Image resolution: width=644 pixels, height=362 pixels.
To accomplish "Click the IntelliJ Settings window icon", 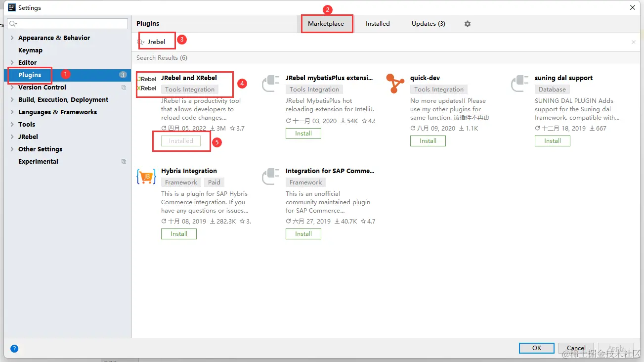I will pyautogui.click(x=11, y=7).
